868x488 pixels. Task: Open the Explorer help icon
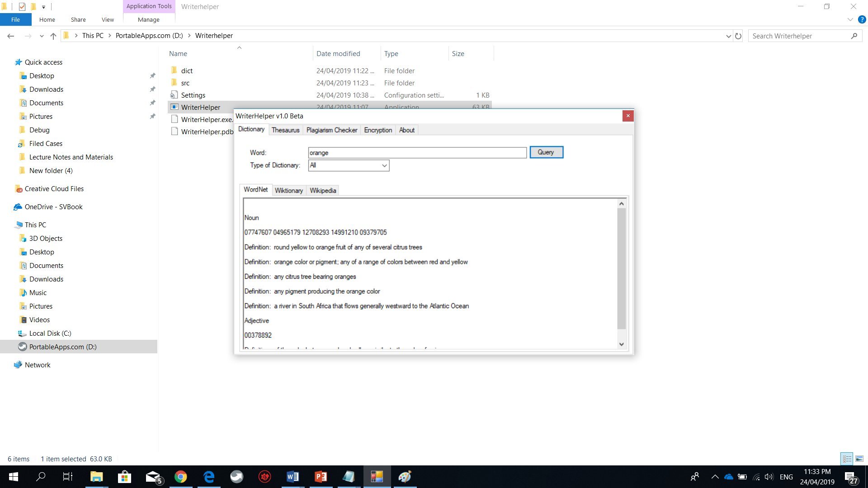point(862,19)
